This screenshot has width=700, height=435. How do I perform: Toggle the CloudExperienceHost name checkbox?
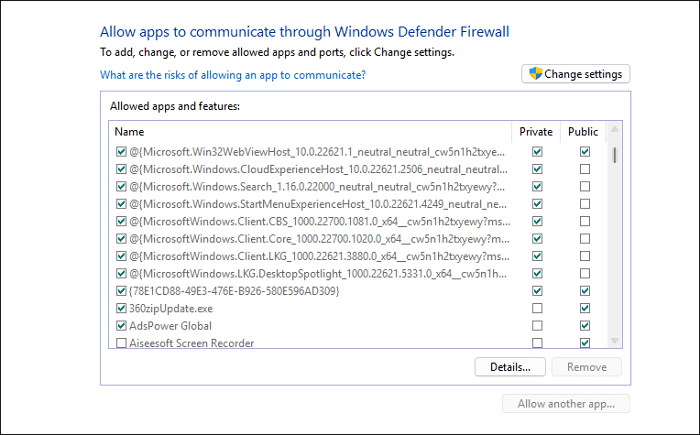point(121,169)
